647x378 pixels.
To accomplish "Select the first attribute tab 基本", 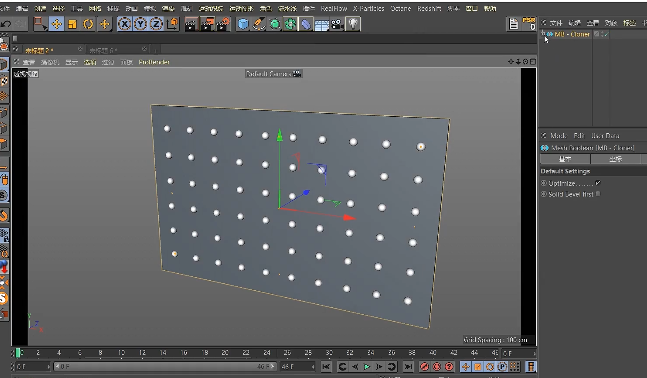I will tap(565, 159).
